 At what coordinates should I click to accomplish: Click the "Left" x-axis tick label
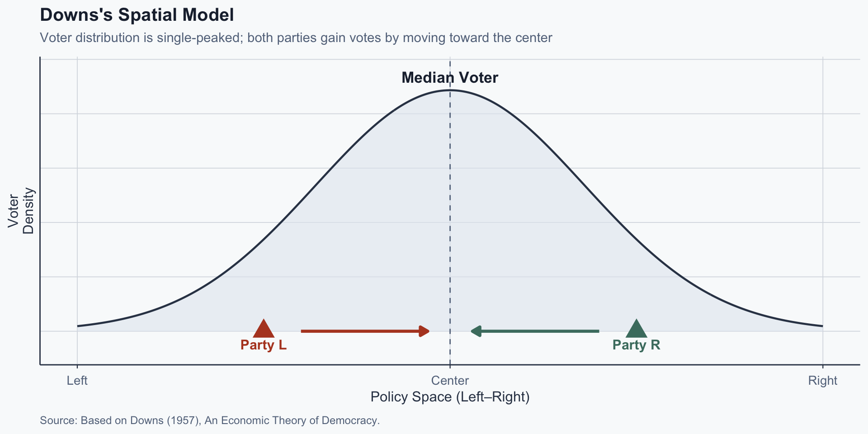[77, 381]
